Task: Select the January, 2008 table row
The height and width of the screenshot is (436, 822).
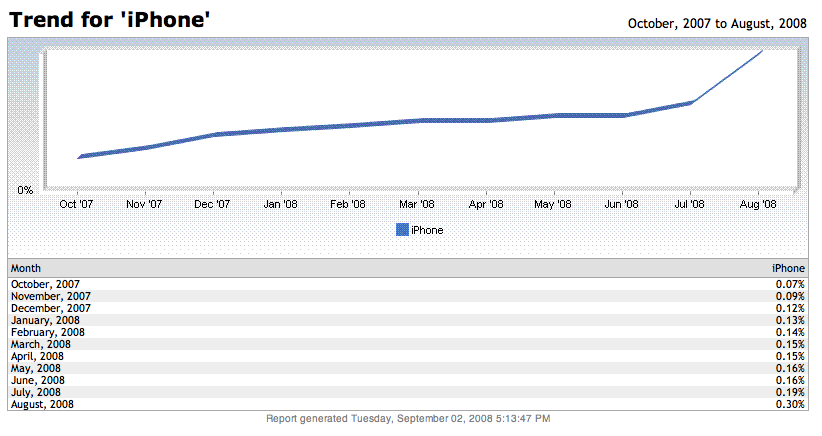Action: (x=408, y=320)
